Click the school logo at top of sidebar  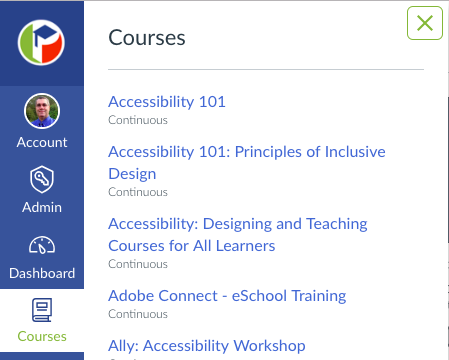[41, 42]
